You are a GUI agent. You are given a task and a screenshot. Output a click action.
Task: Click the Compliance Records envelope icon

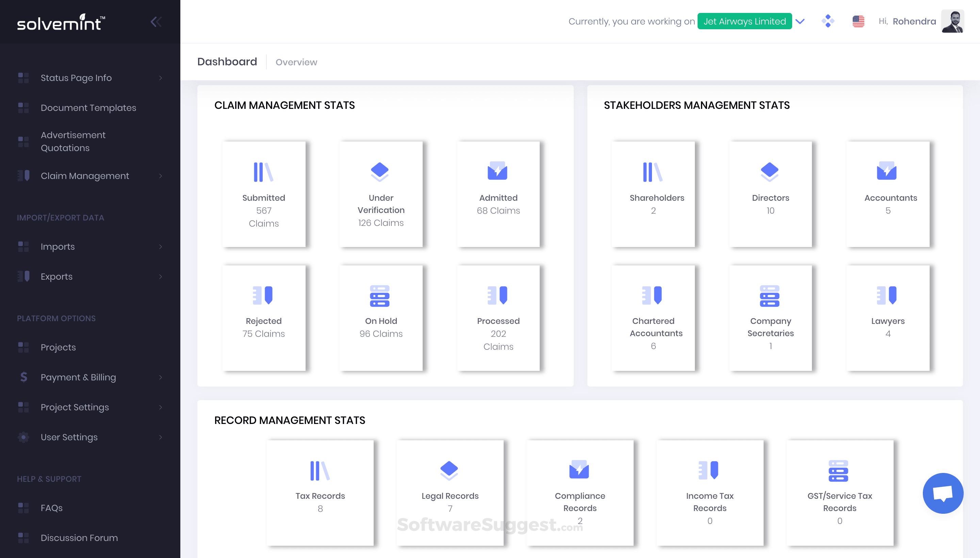[579, 470]
